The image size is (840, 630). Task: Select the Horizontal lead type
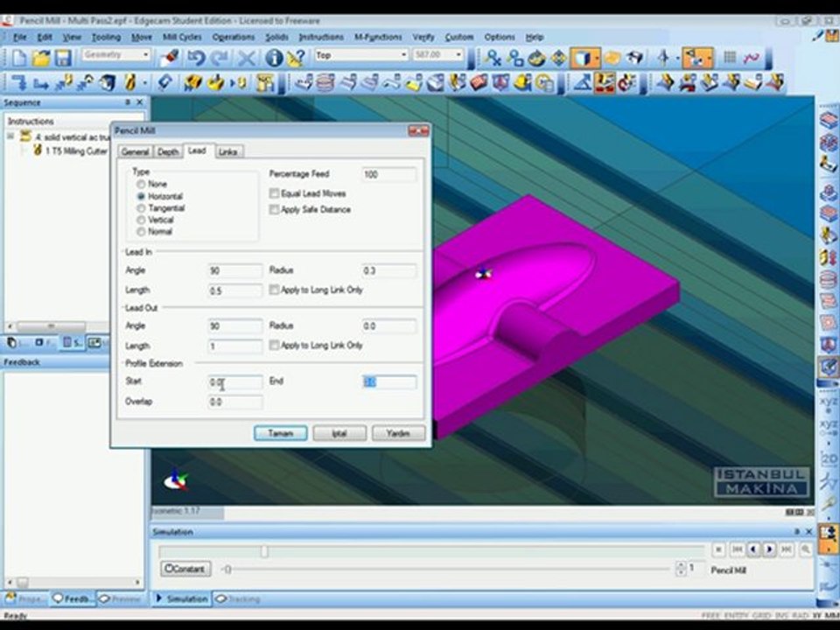(141, 196)
